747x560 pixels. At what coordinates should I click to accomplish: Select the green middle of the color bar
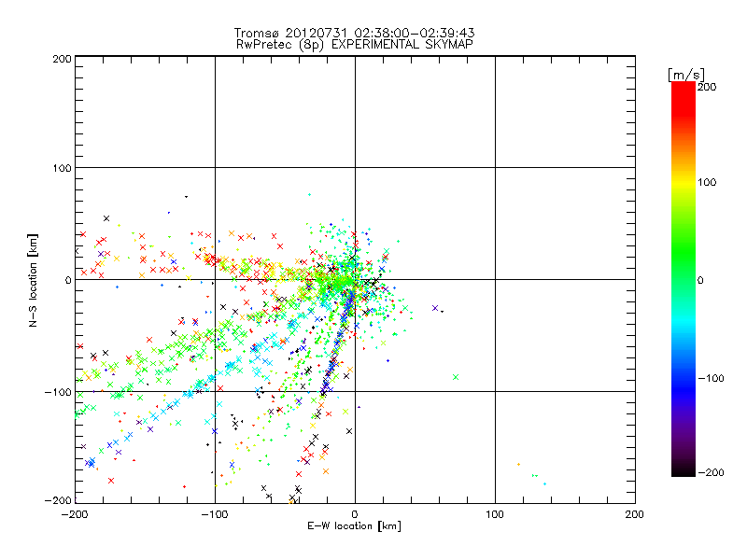pyautogui.click(x=683, y=279)
